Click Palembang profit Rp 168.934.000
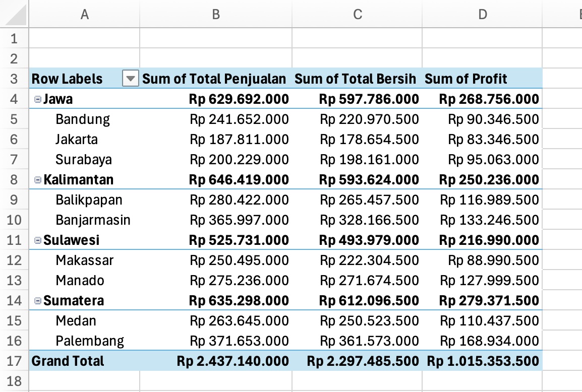The height and width of the screenshot is (392, 582). tap(489, 341)
